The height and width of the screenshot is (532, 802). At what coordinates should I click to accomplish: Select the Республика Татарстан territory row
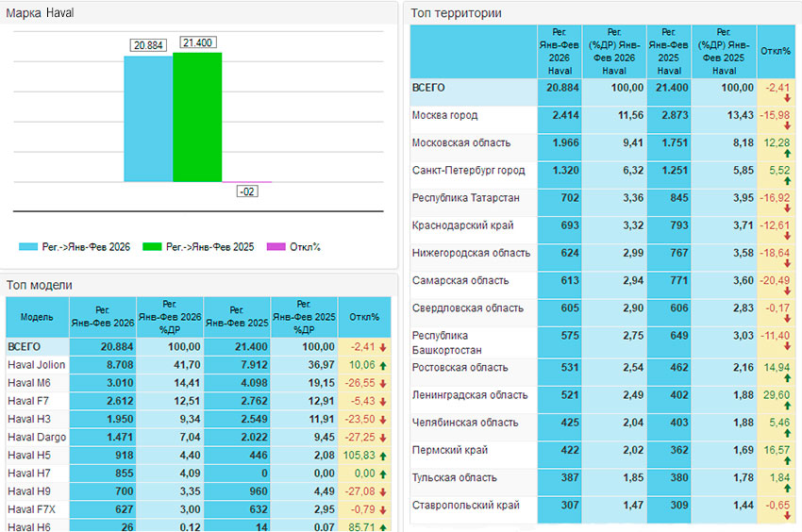(466, 198)
